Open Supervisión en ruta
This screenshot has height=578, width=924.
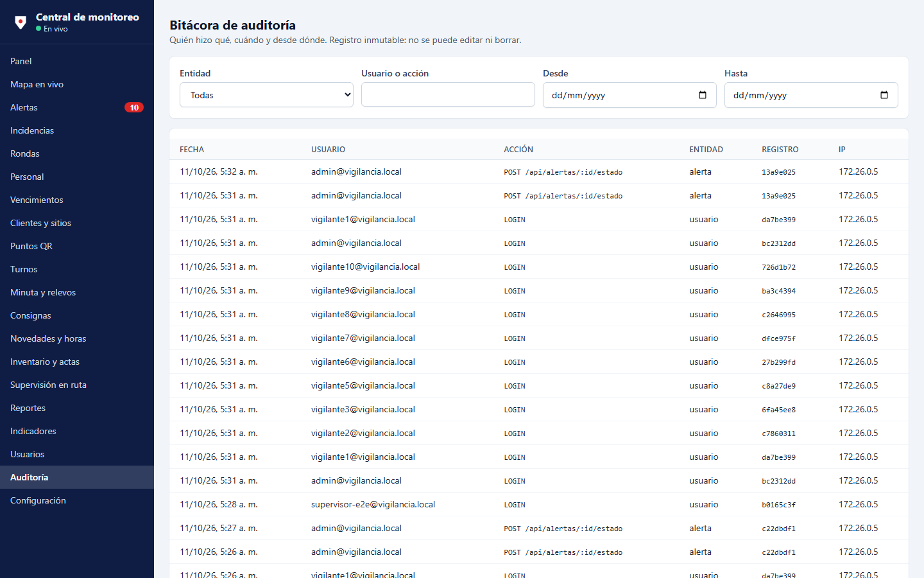coord(77,385)
